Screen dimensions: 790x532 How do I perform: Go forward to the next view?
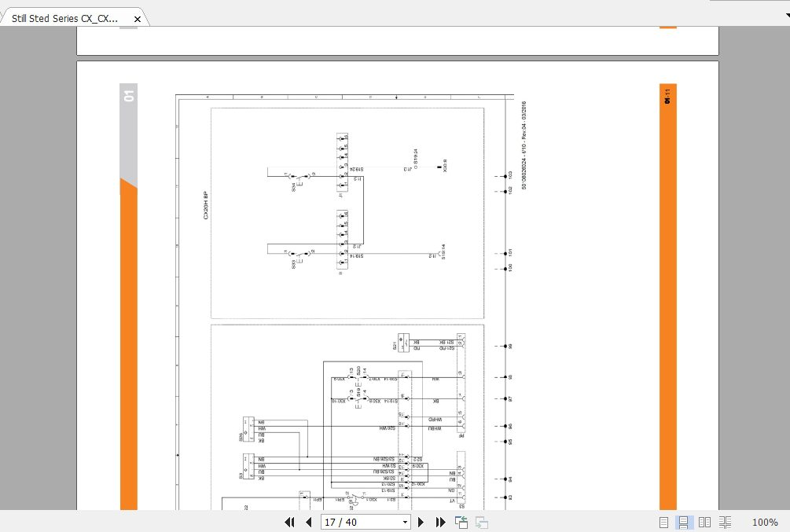482,523
